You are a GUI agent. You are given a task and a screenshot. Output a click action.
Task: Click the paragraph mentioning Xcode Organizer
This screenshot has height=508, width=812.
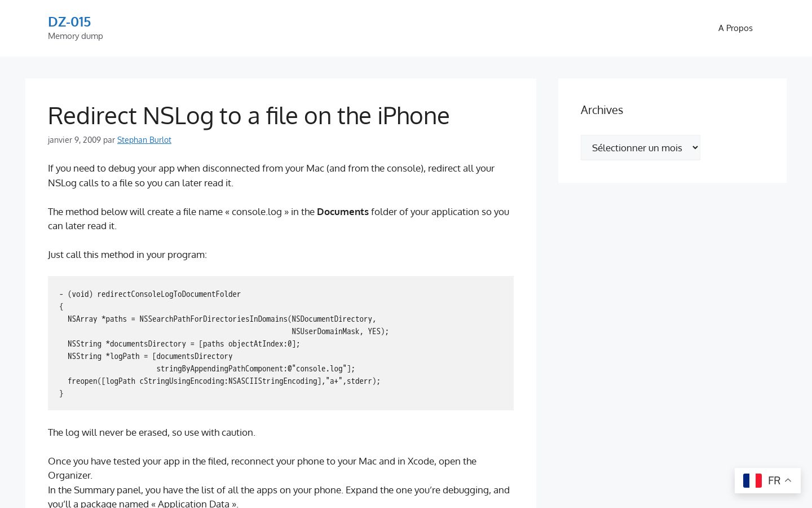pos(262,468)
